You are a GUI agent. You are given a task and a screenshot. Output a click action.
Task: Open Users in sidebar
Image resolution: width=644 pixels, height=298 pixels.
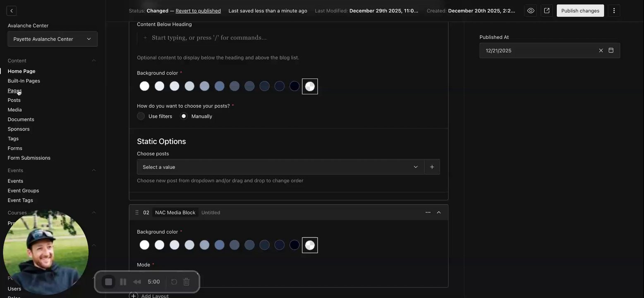coord(14,289)
